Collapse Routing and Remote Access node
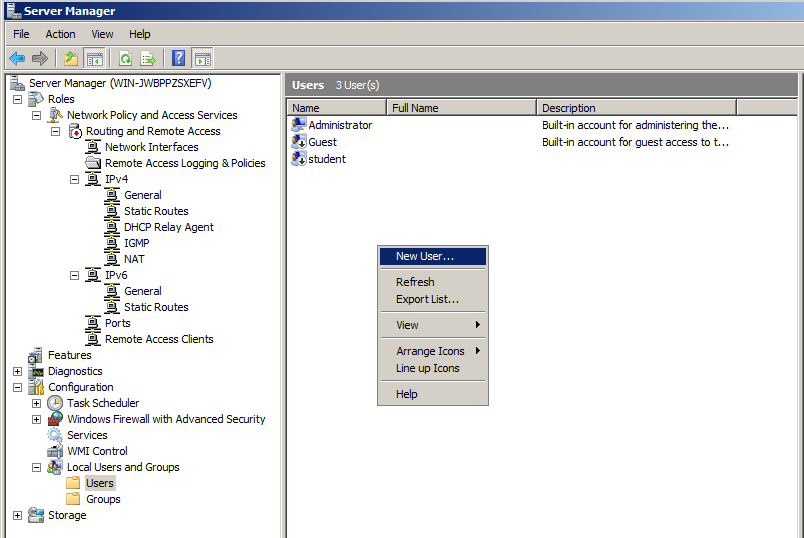 [x=55, y=131]
